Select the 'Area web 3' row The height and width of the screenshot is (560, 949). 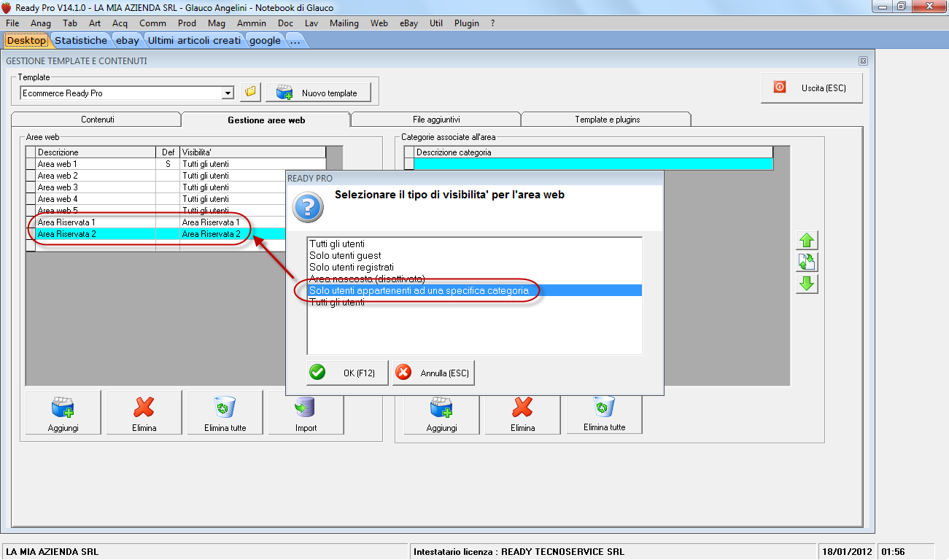(x=176, y=187)
